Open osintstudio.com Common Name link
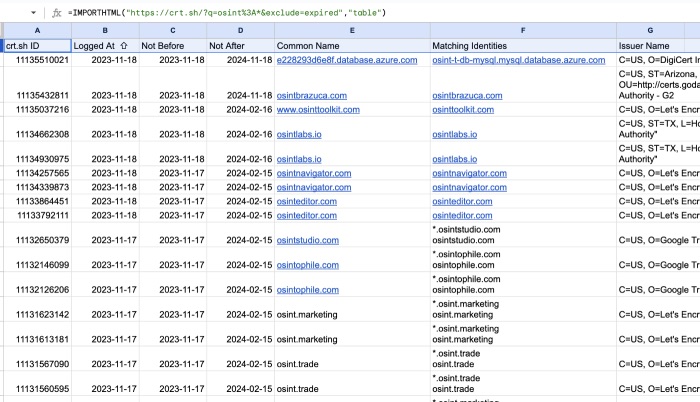 point(310,240)
